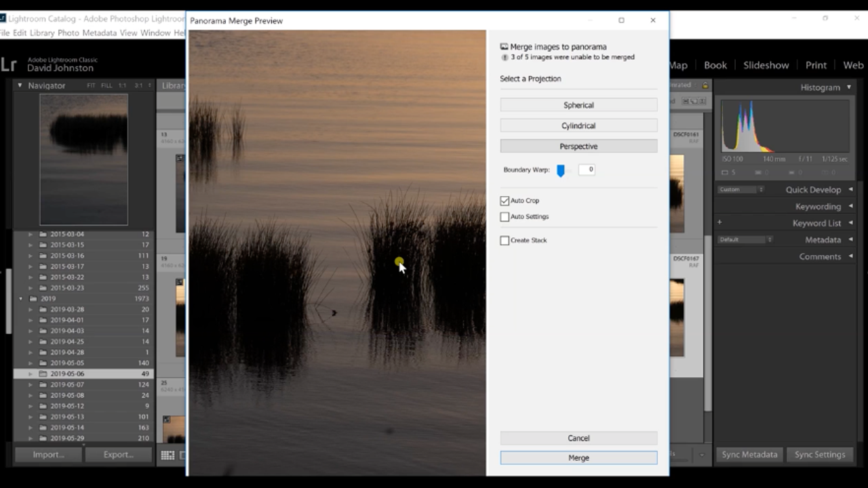The image size is (868, 488).
Task: Cancel the panorama merge
Action: point(578,438)
